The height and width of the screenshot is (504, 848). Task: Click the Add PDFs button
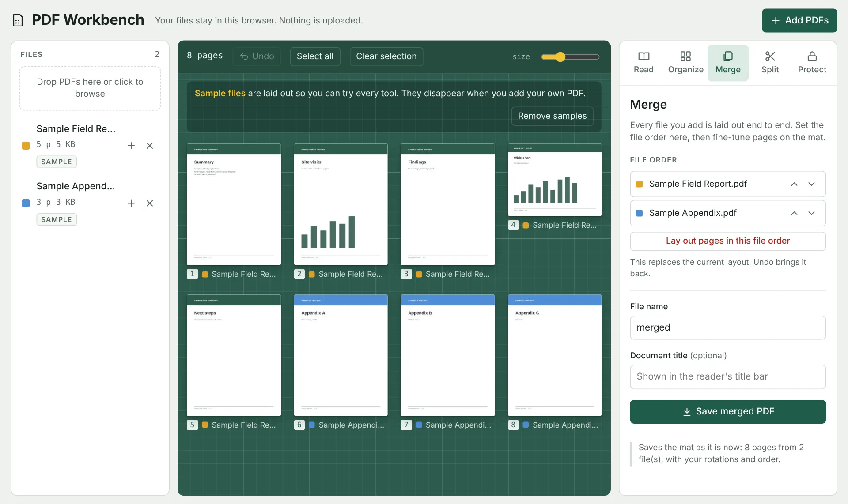pos(799,20)
